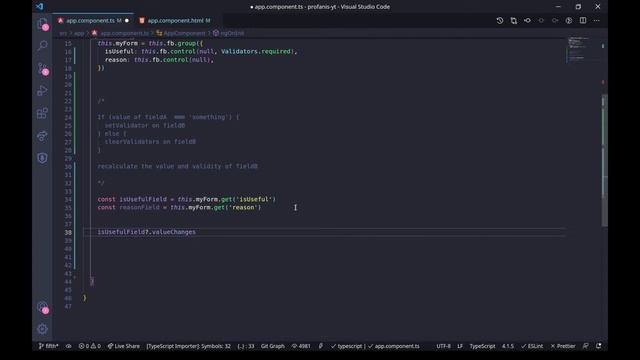The image size is (640, 360).
Task: Click the compare changes icon in editor toolbar
Action: tap(513, 20)
